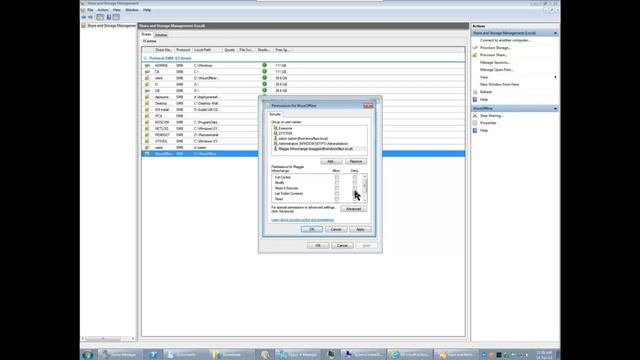
Task: Click the Administrators group icon in the dialog
Action: pyautogui.click(x=276, y=144)
